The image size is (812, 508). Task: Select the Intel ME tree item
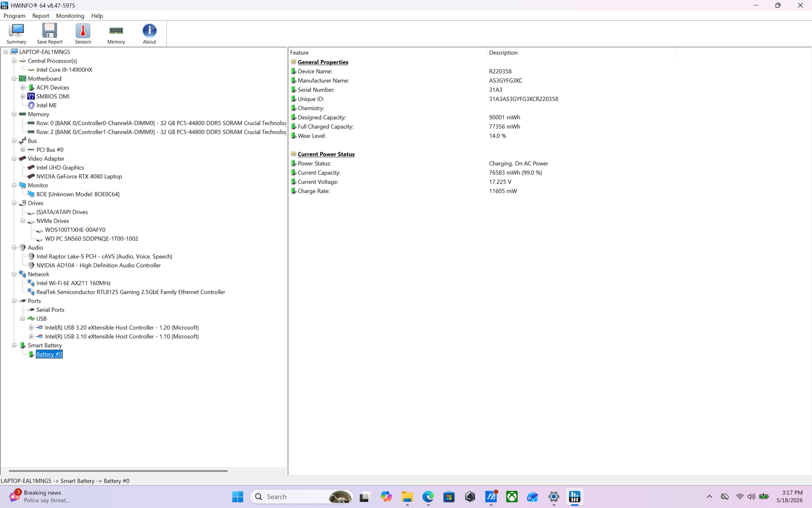coord(47,105)
